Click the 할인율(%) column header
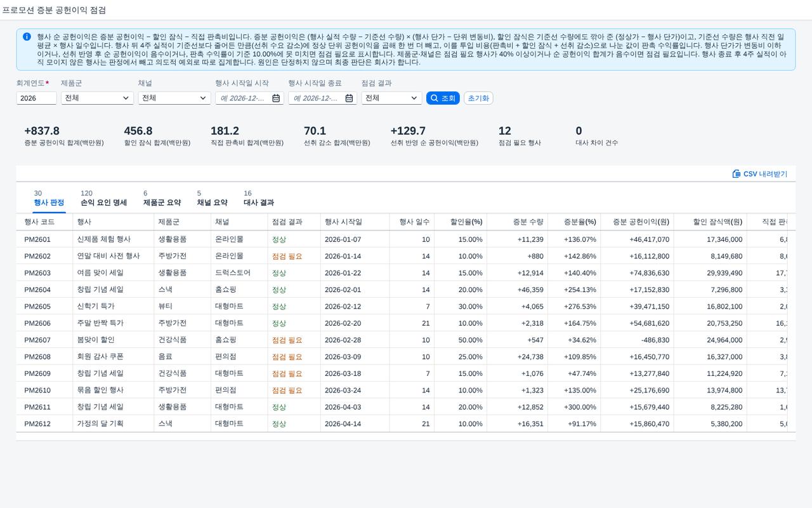The height and width of the screenshot is (508, 812). tap(461, 222)
